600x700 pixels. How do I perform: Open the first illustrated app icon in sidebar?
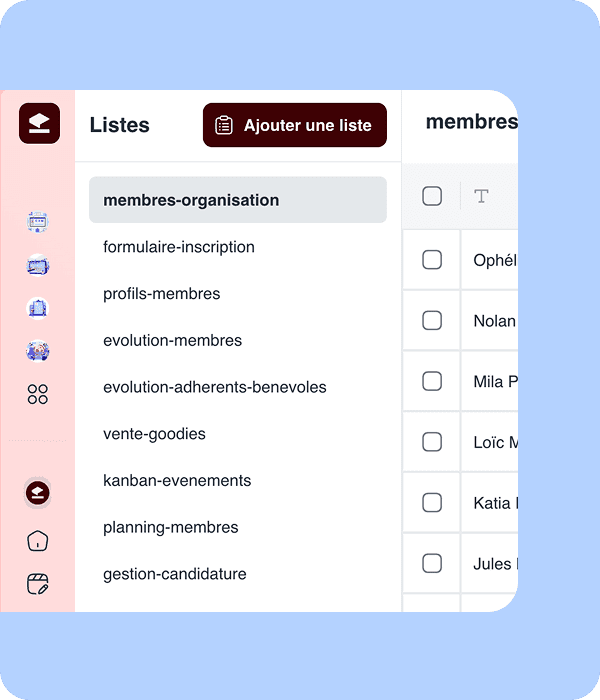coord(38,222)
